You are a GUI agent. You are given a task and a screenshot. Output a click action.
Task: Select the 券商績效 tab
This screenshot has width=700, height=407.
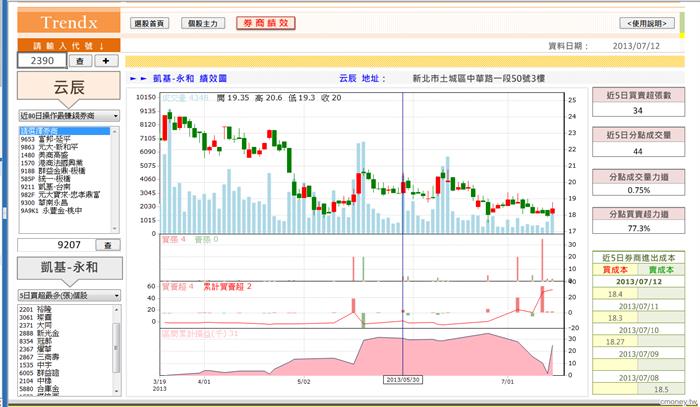266,23
